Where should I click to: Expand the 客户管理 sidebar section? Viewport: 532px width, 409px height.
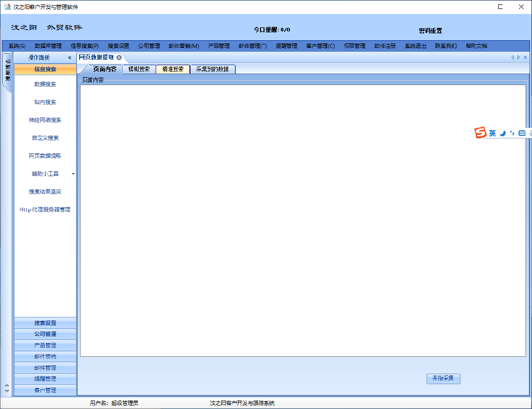(45, 390)
